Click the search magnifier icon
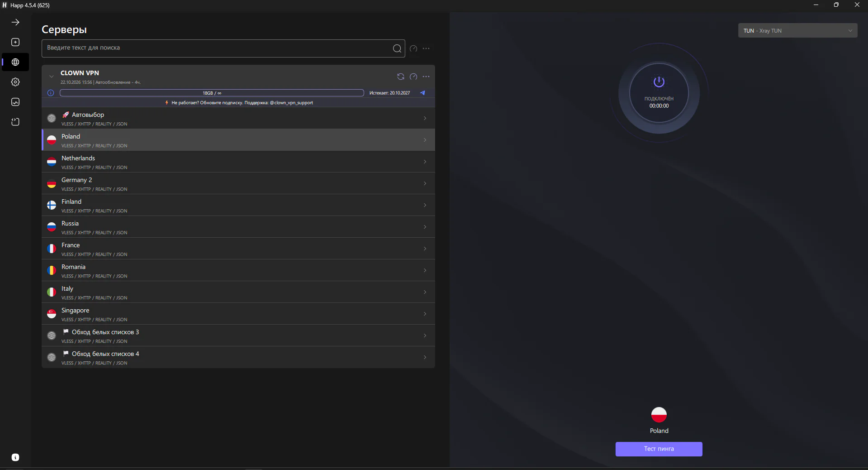This screenshot has height=470, width=868. tap(397, 48)
